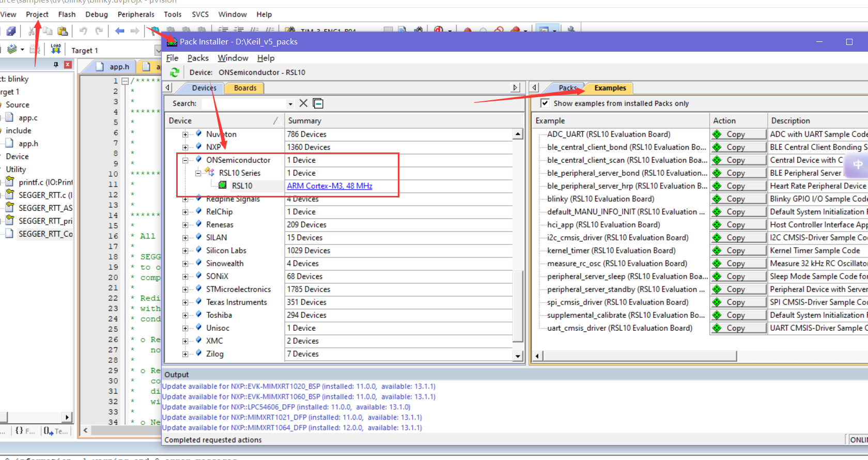Expand the Nuvoton vendor node

click(185, 134)
